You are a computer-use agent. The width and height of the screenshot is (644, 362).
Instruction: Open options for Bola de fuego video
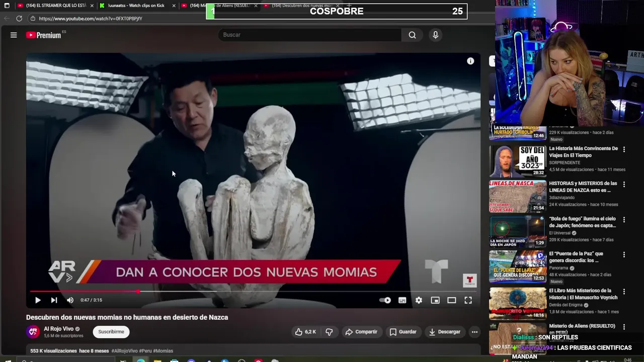[624, 220]
